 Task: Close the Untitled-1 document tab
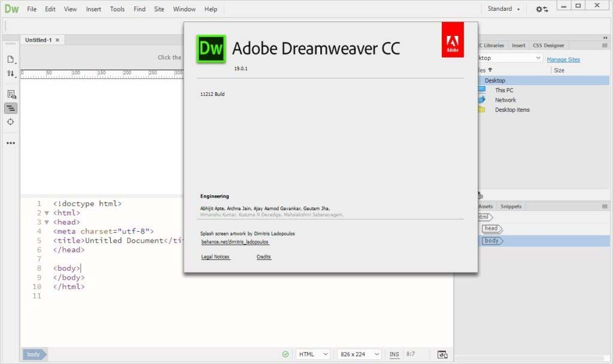[57, 40]
